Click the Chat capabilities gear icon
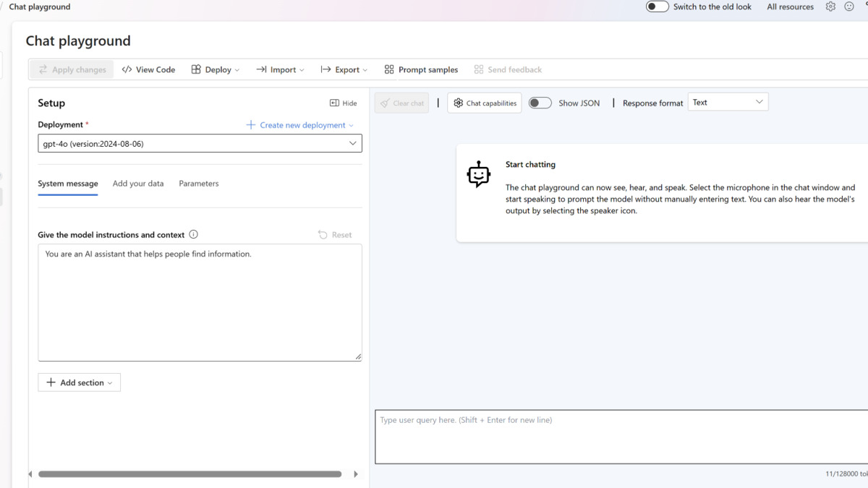 (x=458, y=103)
